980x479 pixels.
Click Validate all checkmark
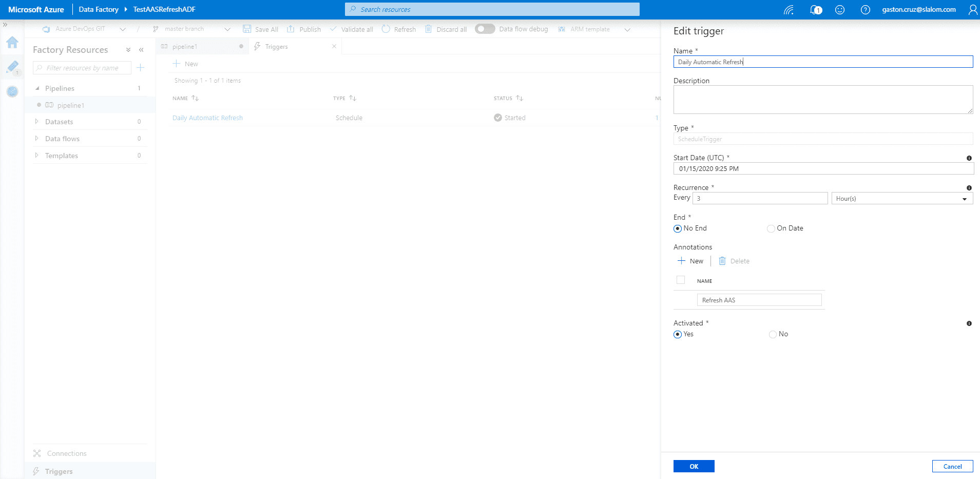click(333, 29)
